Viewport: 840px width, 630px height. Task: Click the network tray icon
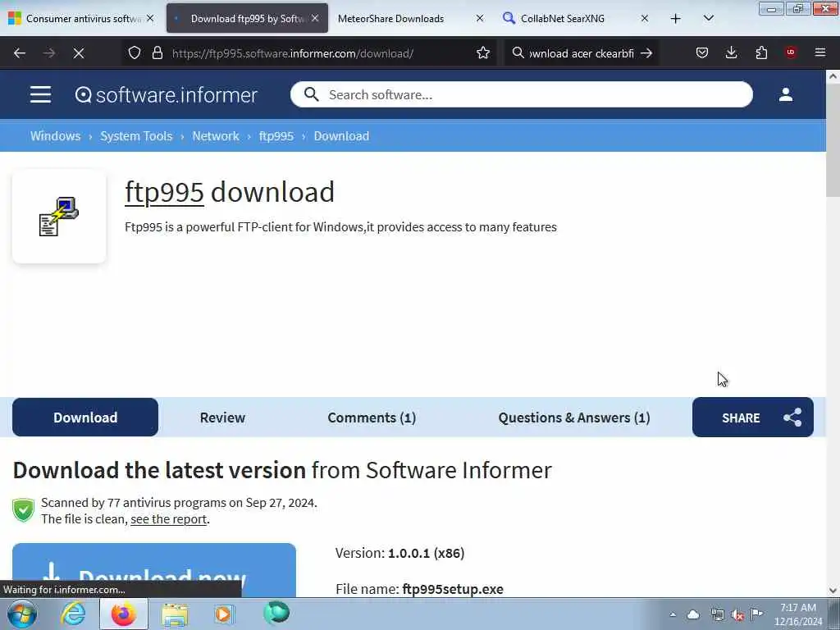pos(717,614)
